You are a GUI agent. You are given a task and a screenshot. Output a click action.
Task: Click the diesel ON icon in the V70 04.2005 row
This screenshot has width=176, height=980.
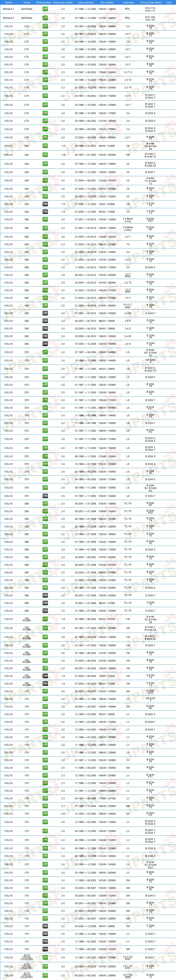tap(45, 926)
